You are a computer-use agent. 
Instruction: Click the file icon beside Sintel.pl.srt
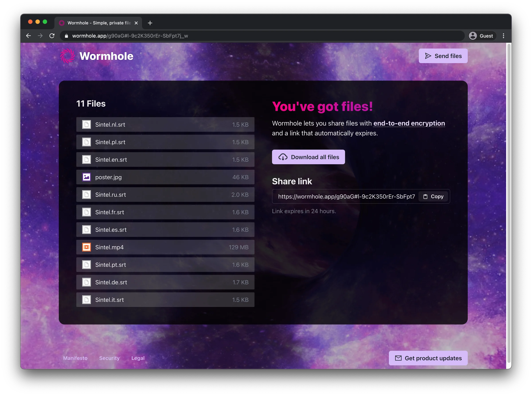(86, 142)
